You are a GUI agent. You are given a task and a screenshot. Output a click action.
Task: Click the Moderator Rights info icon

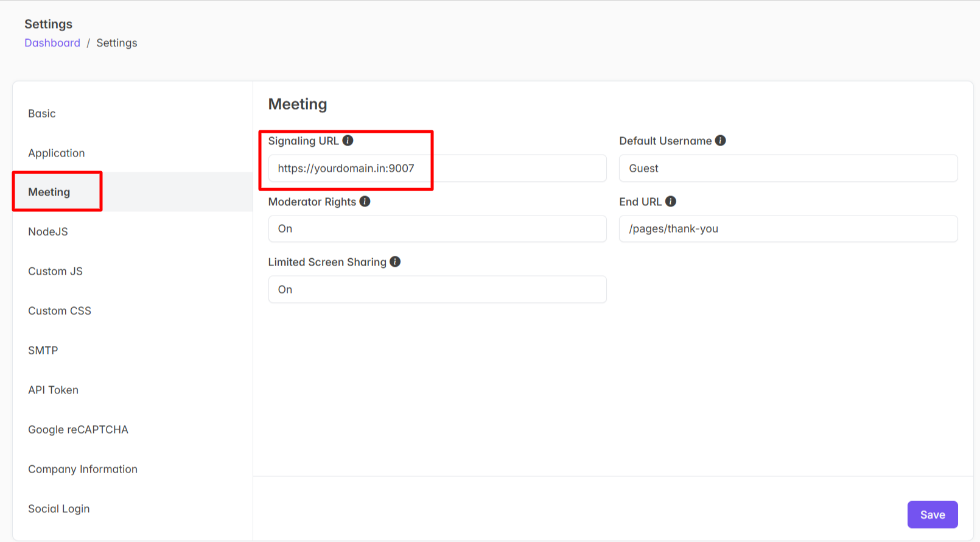coord(365,202)
